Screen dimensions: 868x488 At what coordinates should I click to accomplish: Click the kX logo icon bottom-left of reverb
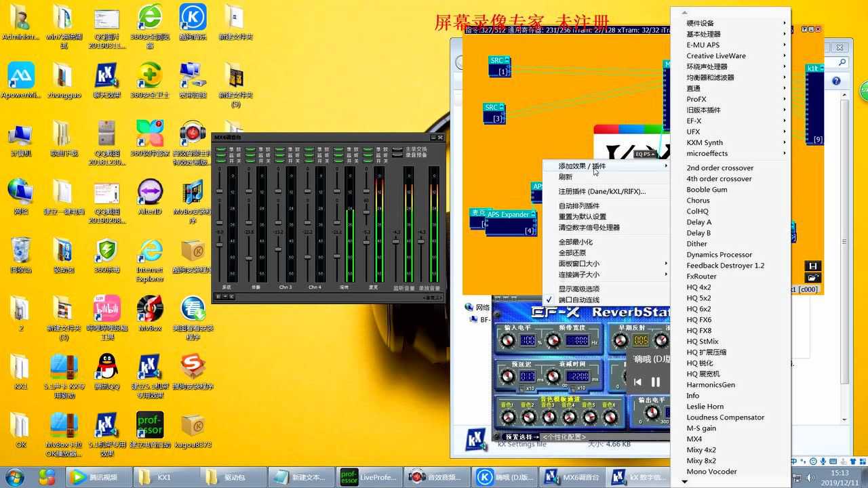476,440
